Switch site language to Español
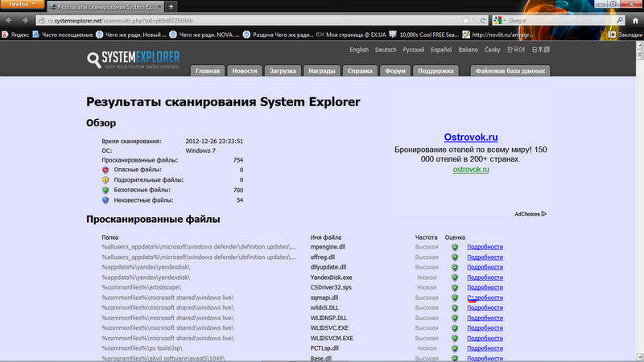 [x=441, y=50]
